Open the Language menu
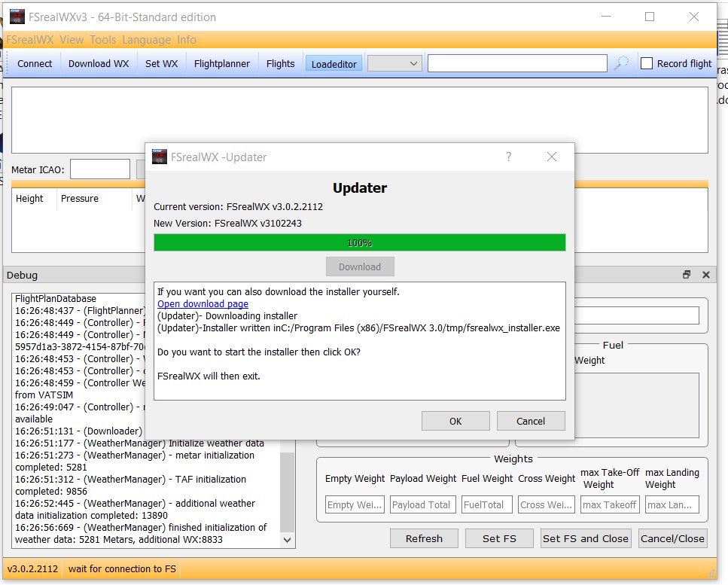The height and width of the screenshot is (585, 728). pos(146,40)
